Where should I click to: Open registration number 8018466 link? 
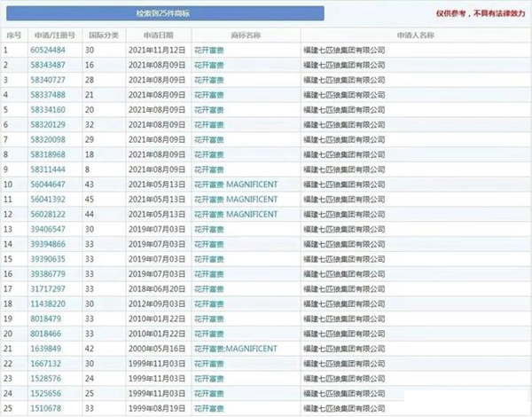pos(45,334)
